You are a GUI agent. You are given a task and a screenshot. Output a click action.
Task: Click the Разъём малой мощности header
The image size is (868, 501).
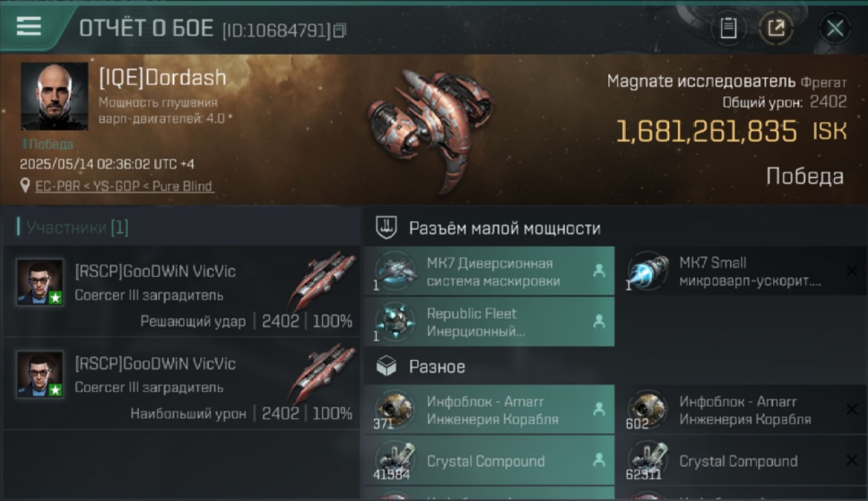click(x=505, y=228)
